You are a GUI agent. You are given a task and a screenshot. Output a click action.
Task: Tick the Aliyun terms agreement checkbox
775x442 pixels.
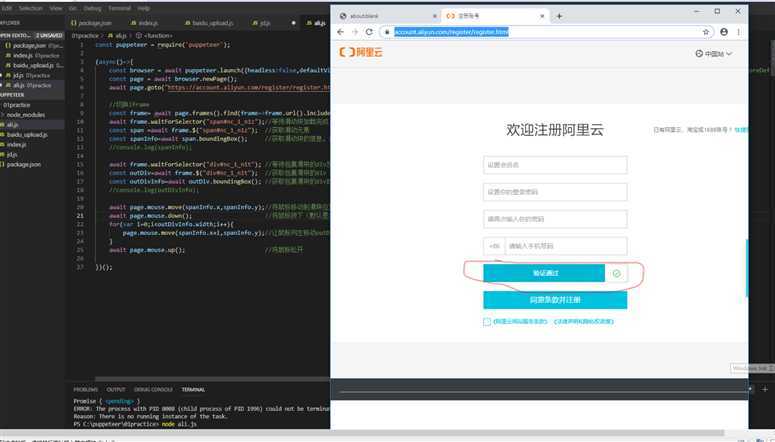[x=487, y=322]
